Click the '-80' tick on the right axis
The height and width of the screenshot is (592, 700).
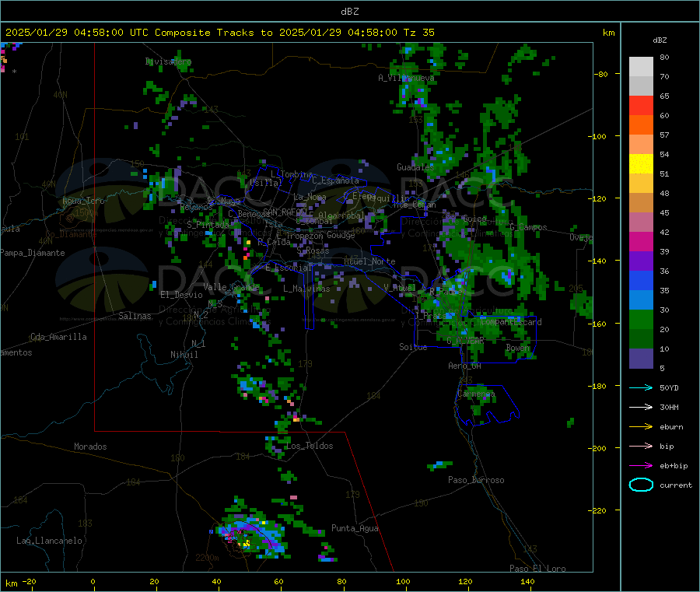[601, 74]
